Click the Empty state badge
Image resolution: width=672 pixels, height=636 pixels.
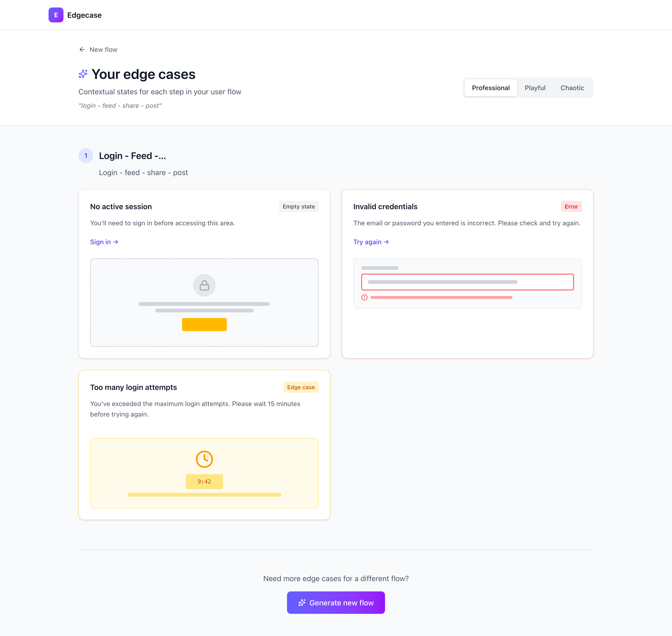[299, 206]
